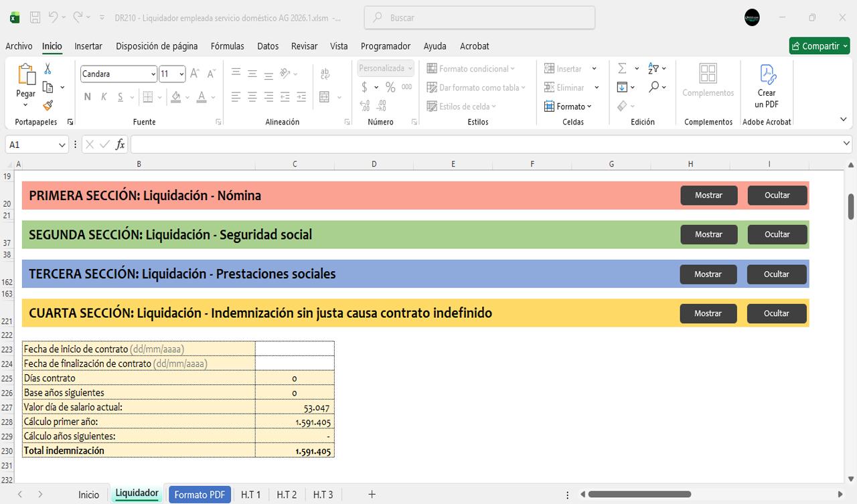The width and height of the screenshot is (857, 504).
Task: Click the Undo arrow
Action: tap(53, 17)
